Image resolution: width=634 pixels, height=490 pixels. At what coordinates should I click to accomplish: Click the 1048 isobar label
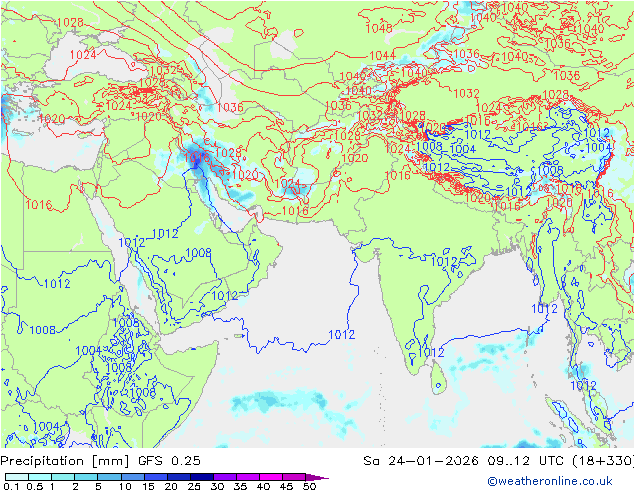[379, 28]
